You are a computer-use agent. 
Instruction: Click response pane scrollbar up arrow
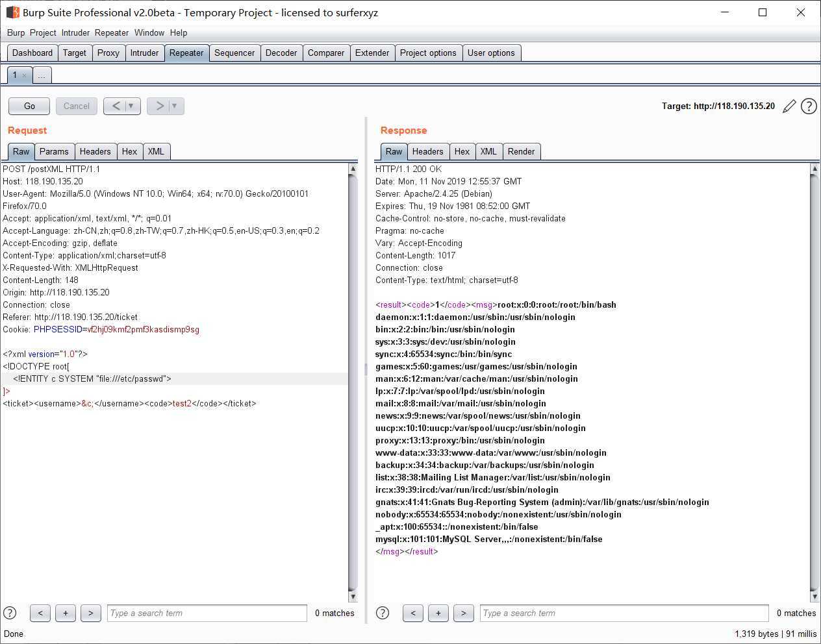click(815, 169)
